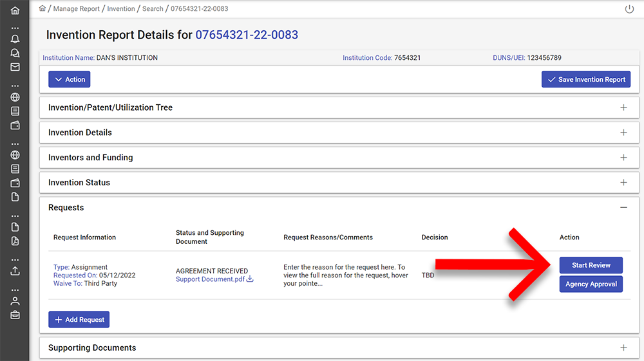
Task: Click the briefcase icon in sidebar
Action: tap(15, 315)
